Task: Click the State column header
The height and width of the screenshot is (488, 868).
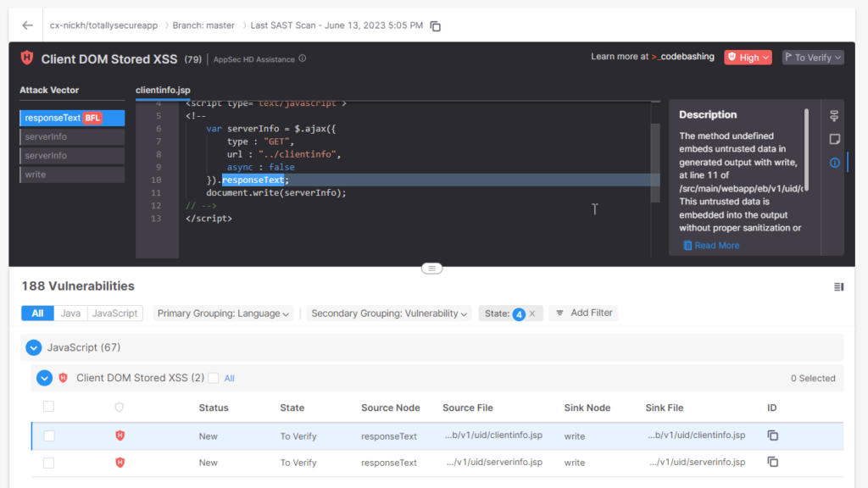Action: point(292,408)
